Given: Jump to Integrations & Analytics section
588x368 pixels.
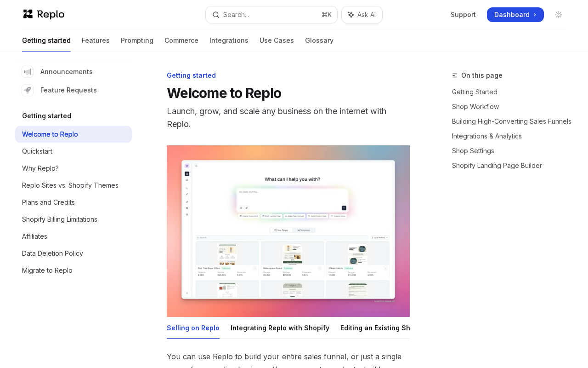Looking at the screenshot, I should coord(487,136).
